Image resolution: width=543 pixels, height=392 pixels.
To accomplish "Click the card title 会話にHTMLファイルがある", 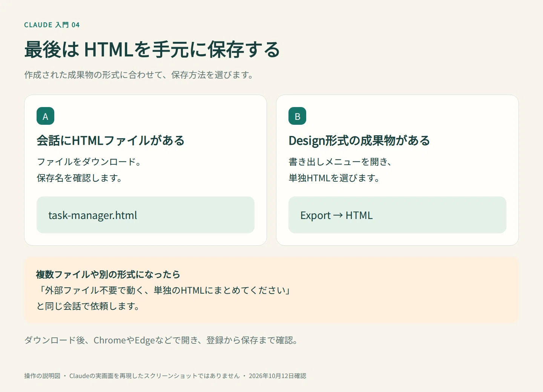I will click(x=110, y=141).
